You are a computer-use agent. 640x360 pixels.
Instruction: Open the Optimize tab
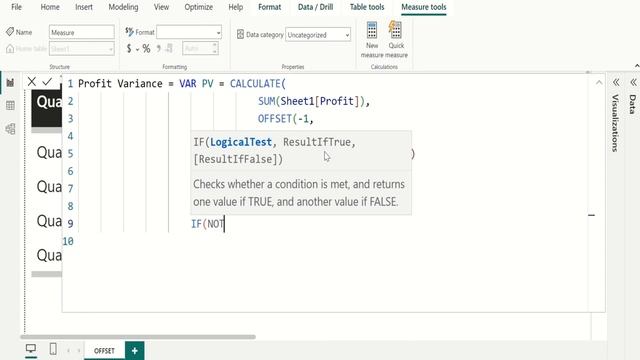pyautogui.click(x=198, y=7)
